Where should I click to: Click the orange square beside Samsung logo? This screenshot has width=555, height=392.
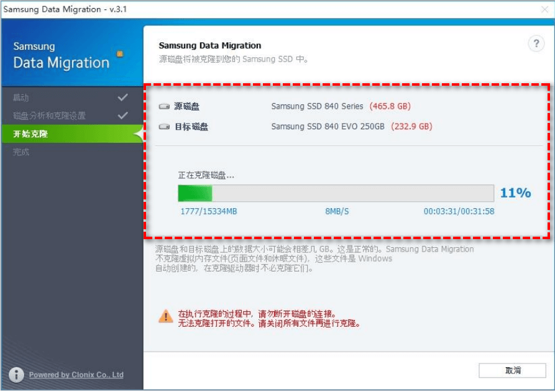[x=120, y=53]
